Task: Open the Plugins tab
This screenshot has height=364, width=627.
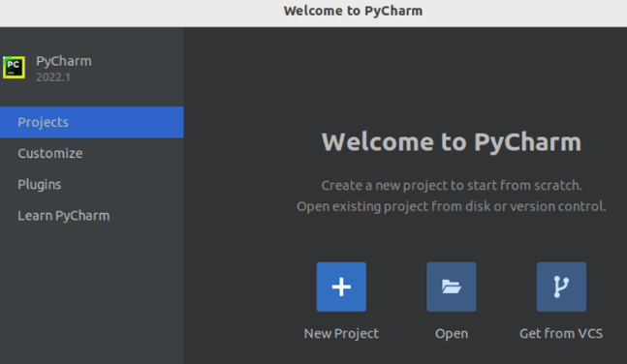Action: pyautogui.click(x=91, y=185)
